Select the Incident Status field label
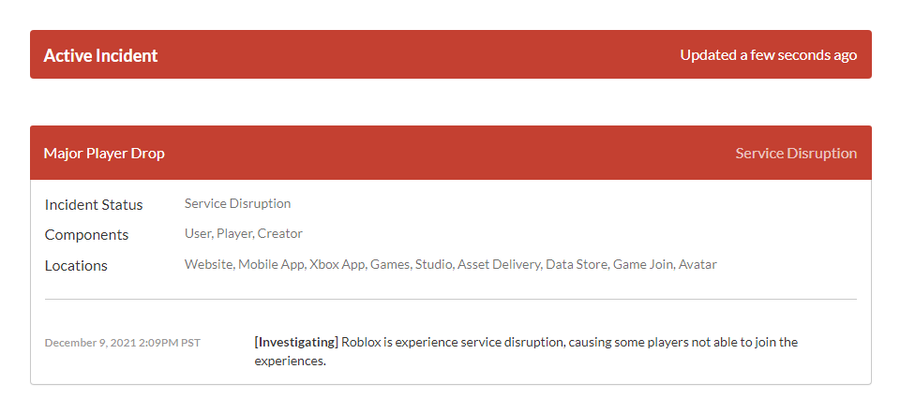Image resolution: width=900 pixels, height=413 pixels. (94, 205)
